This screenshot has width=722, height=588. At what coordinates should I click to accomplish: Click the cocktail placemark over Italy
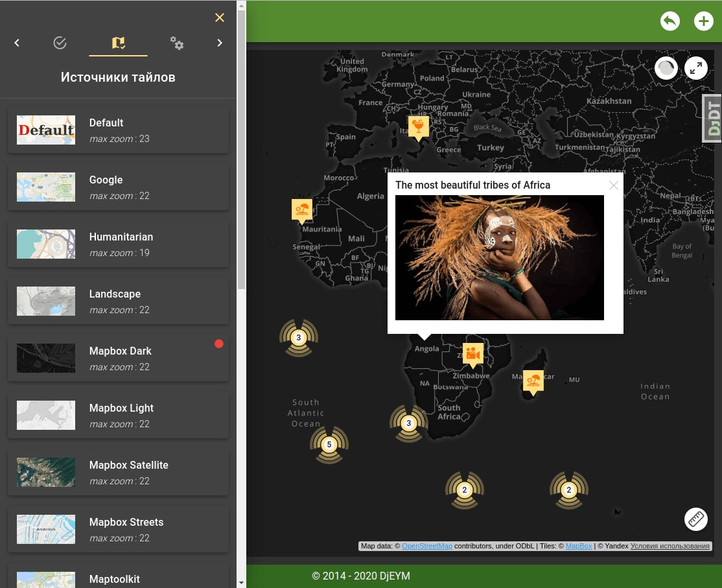pyautogui.click(x=418, y=127)
